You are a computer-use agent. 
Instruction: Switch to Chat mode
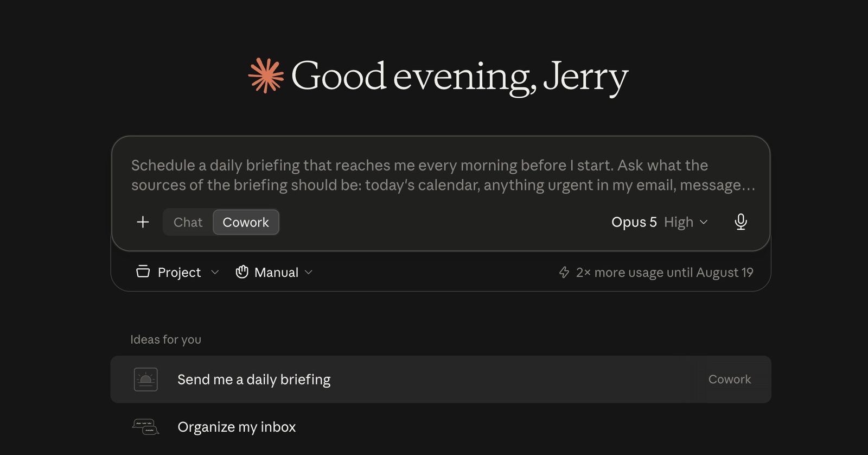[x=188, y=222]
